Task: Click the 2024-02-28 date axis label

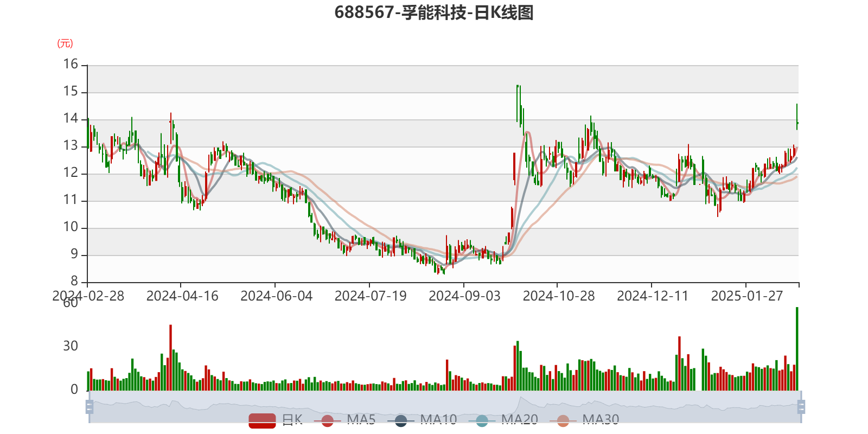Action: pyautogui.click(x=88, y=296)
